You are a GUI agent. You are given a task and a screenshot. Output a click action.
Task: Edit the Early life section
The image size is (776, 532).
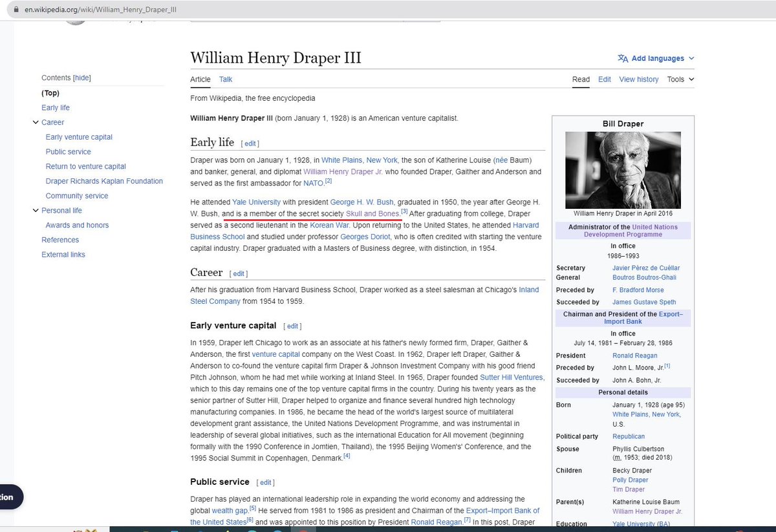(250, 144)
